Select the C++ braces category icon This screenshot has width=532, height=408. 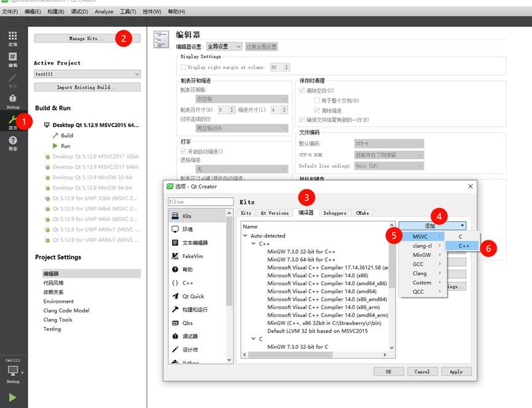pyautogui.click(x=175, y=283)
